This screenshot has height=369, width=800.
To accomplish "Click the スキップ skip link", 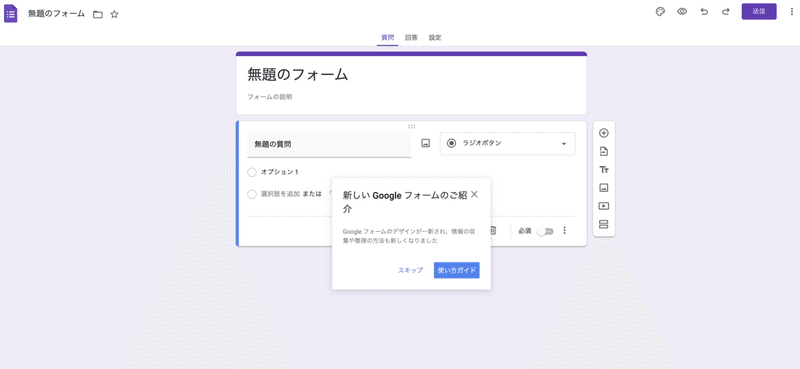I will [410, 270].
